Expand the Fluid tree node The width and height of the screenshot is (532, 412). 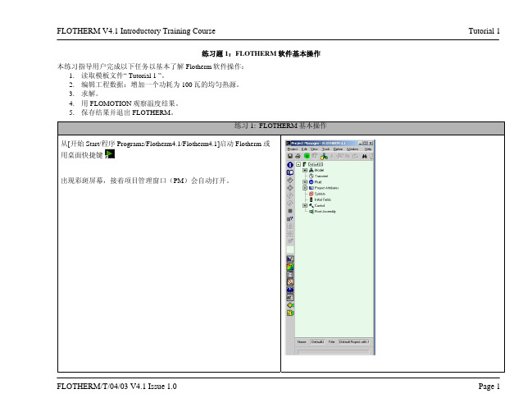(305, 182)
